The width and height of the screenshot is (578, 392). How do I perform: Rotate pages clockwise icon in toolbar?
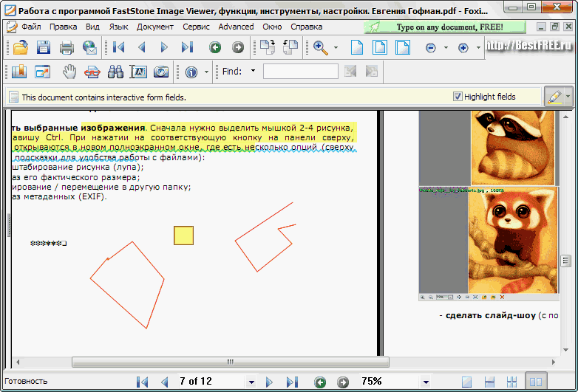pyautogui.click(x=268, y=47)
